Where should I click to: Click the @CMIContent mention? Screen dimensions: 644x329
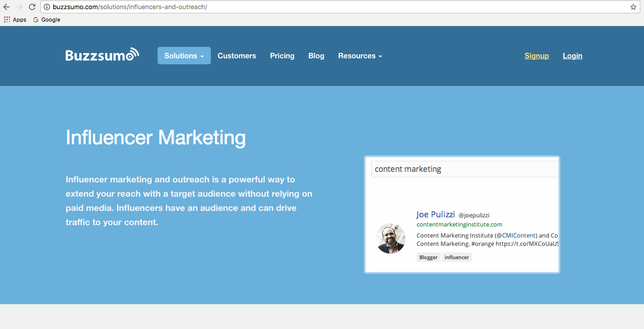point(515,235)
